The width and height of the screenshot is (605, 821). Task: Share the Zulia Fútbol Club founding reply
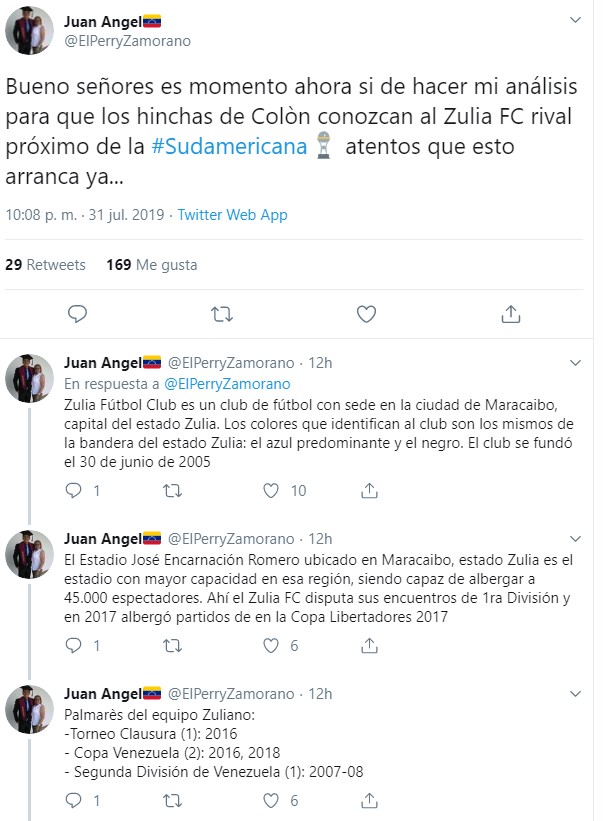tap(369, 491)
